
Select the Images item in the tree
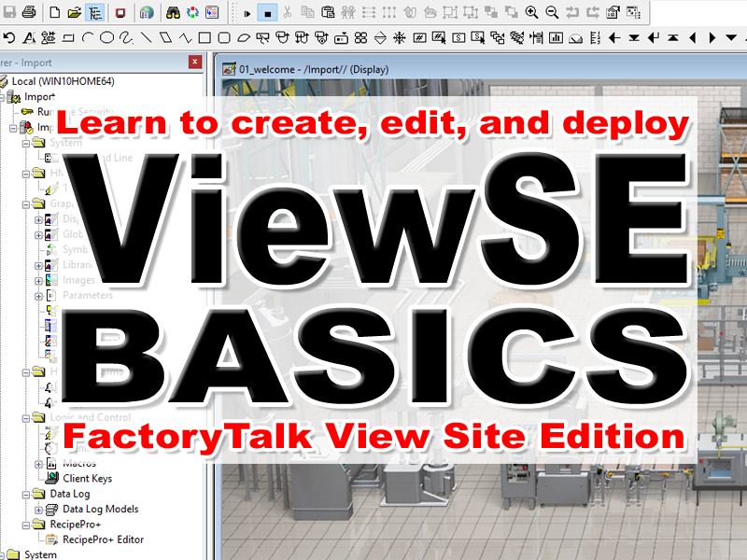click(79, 280)
